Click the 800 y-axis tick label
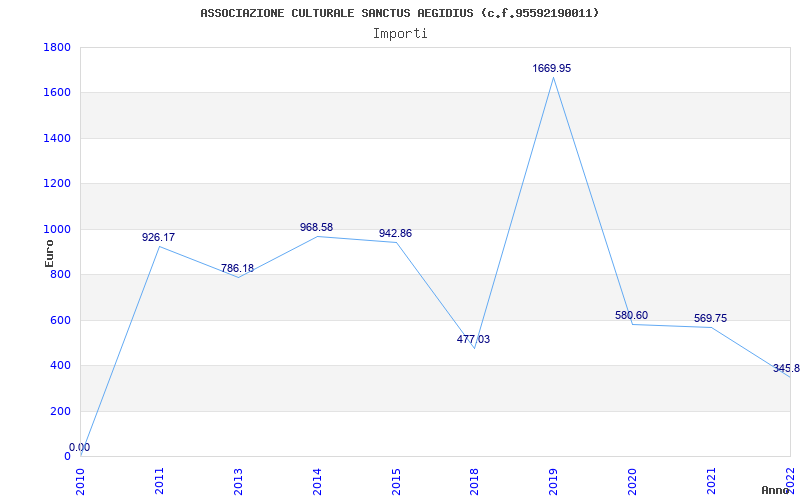Viewport: 800px width, 500px height. coord(61,274)
